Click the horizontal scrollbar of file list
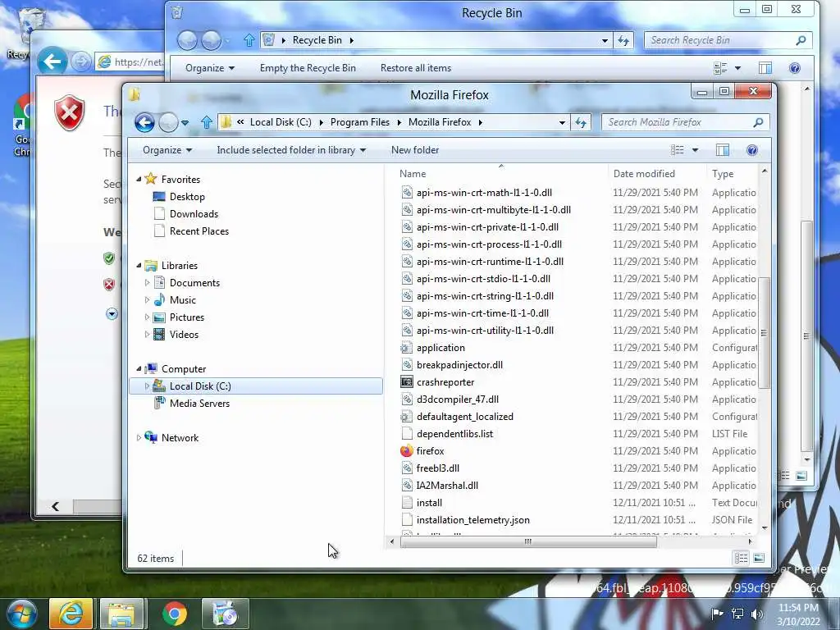840x630 pixels. (528, 541)
